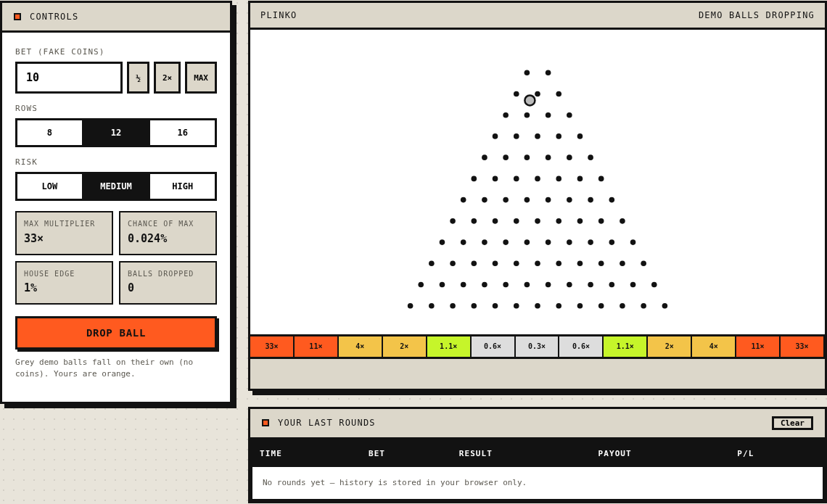The height and width of the screenshot is (504, 827).
Task: Click the rightmost 33× multiplier slot
Action: pos(802,347)
